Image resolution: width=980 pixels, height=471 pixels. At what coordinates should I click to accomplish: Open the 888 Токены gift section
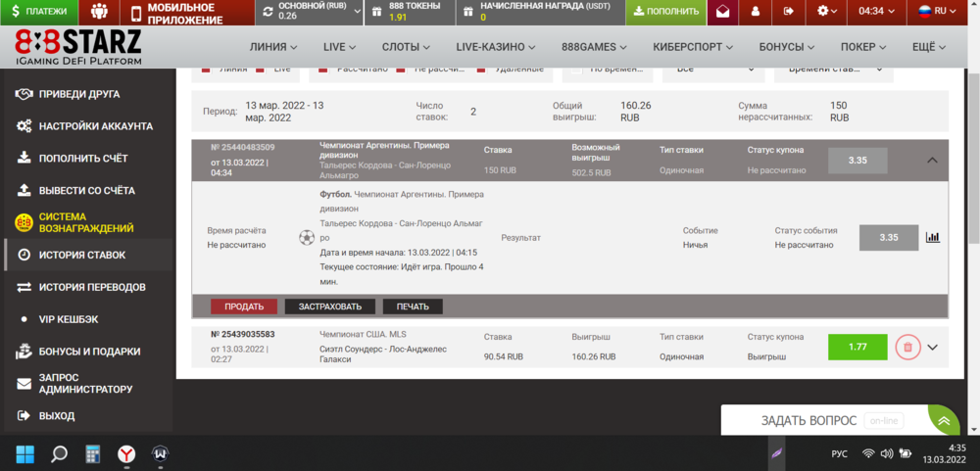[x=410, y=11]
